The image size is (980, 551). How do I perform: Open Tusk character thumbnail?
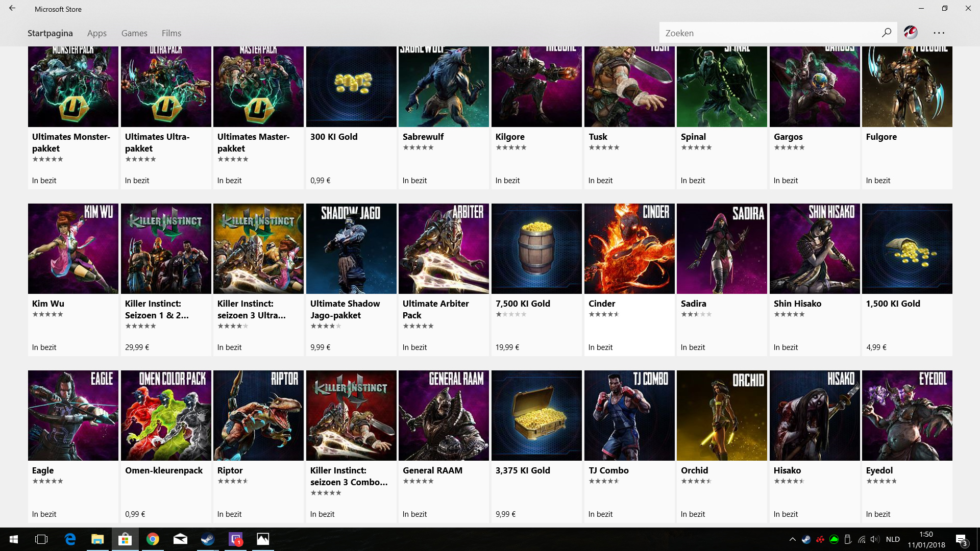[629, 86]
